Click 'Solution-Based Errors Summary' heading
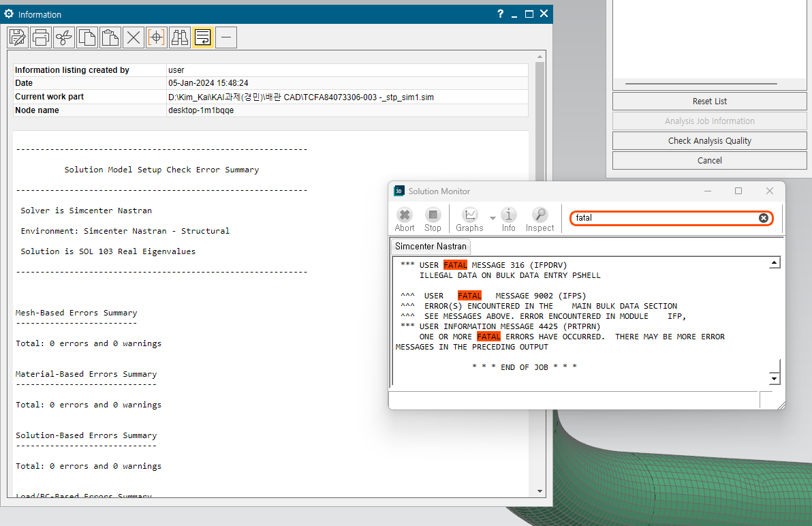Screen dimensions: 812x526 click(86, 435)
